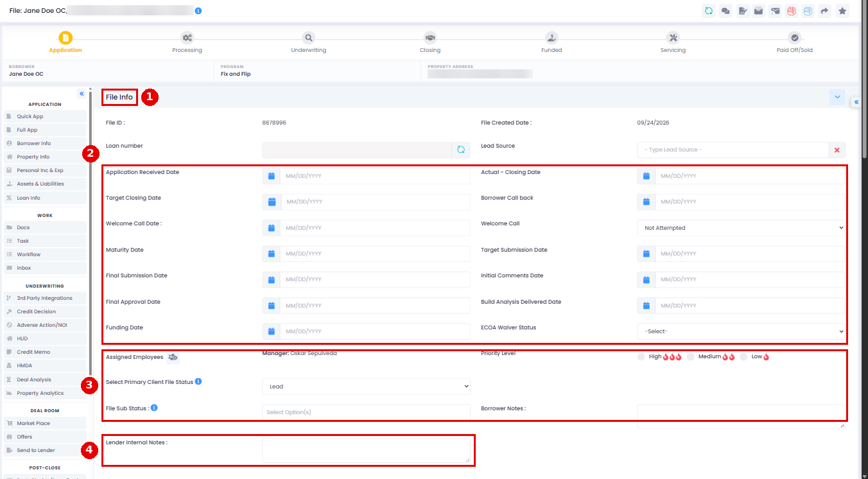Open Borrower Info in the sidebar
Screen dimensions: 868x479
[x=45, y=143]
